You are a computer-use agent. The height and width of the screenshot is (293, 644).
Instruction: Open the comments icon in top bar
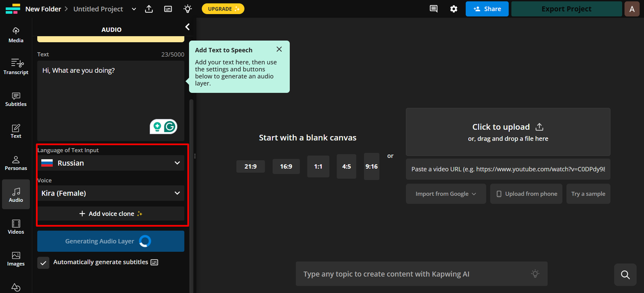[433, 9]
